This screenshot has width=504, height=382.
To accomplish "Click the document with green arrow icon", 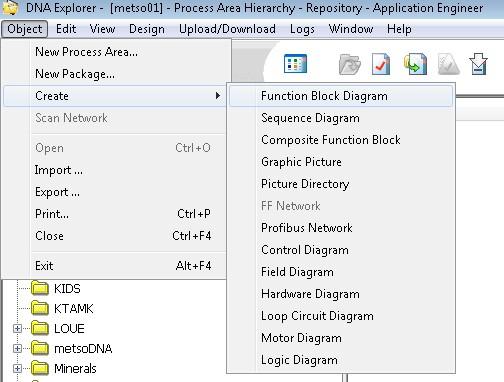I will pyautogui.click(x=415, y=64).
